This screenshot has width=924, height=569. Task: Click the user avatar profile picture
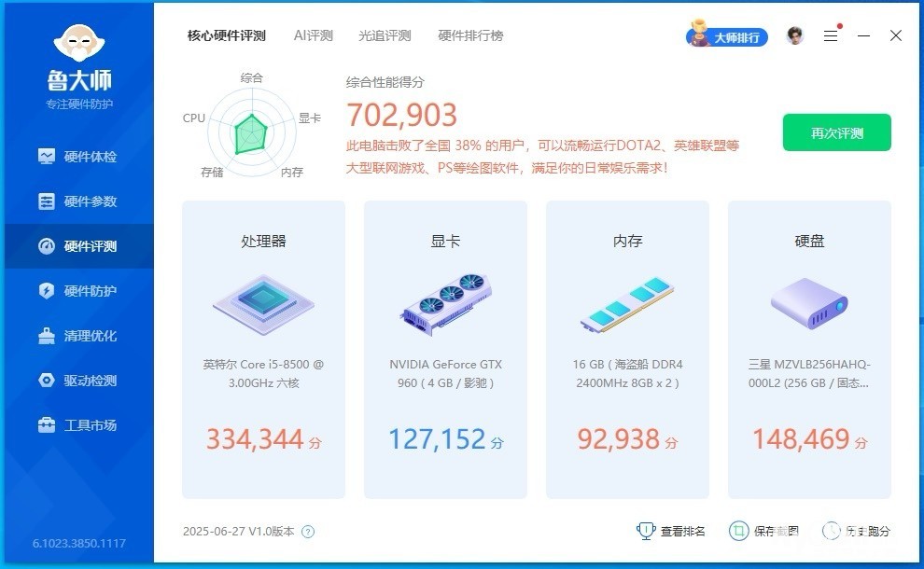(x=795, y=36)
